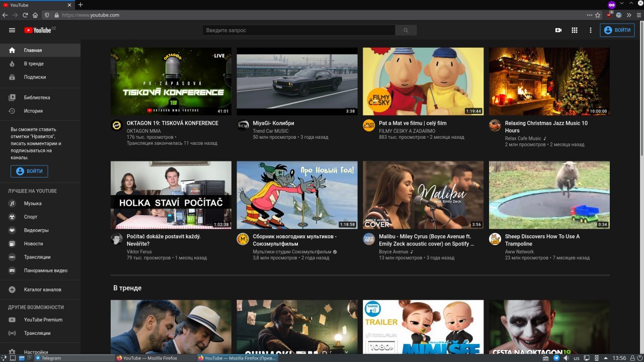
Task: Click the Relax Cafe Music channel avatar
Action: tap(495, 126)
